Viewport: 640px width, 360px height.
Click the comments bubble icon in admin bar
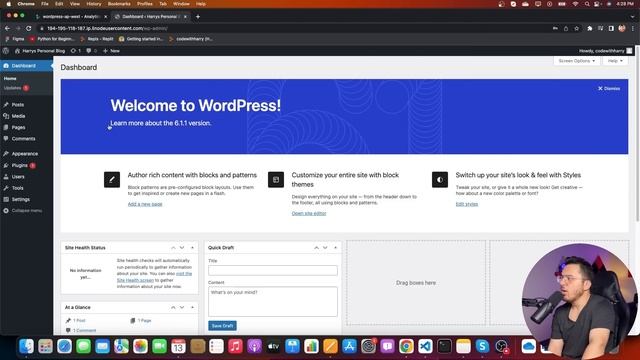(91, 51)
